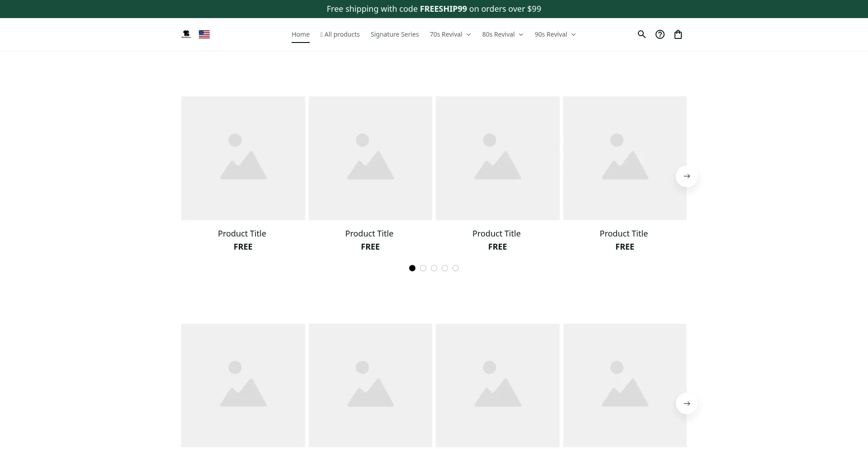
Task: Open the first product thumbnail in second row
Action: pyautogui.click(x=243, y=385)
